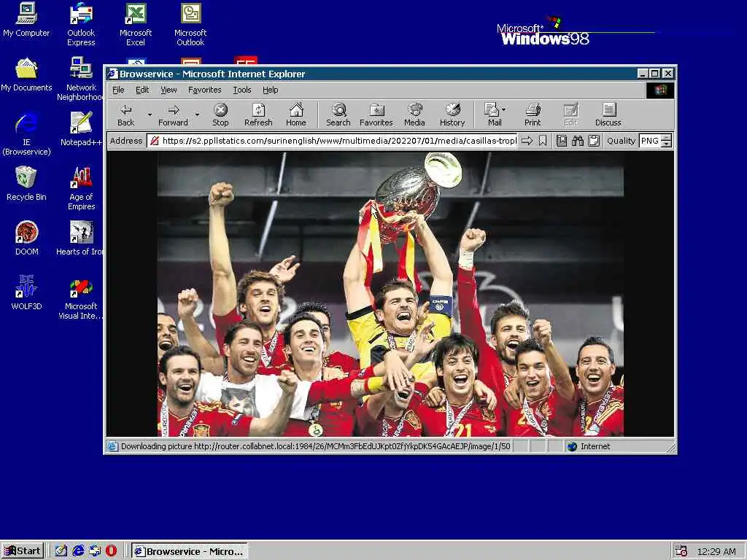Increase Quality with the spinner up arrow
Viewport: 747px width, 560px height.
click(x=667, y=138)
